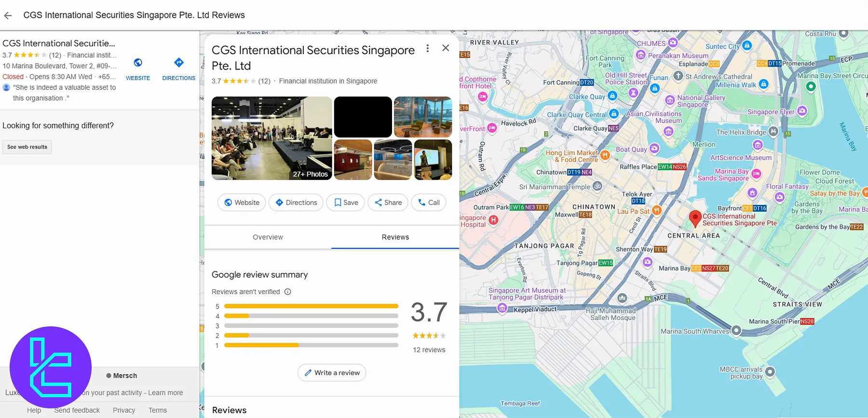Click the Singapore Flyer map icon
The image size is (868, 418).
(802, 111)
